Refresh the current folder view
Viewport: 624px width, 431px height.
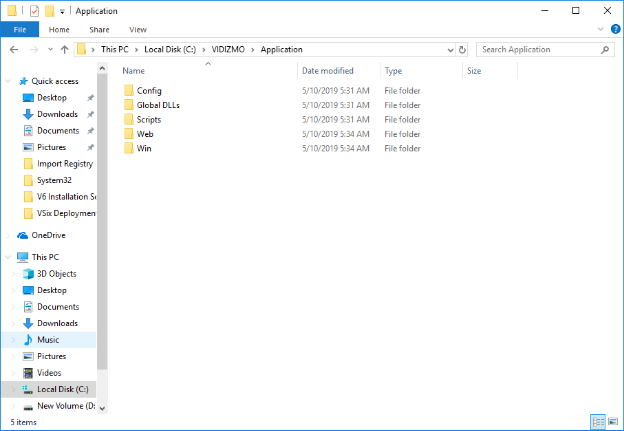point(463,49)
